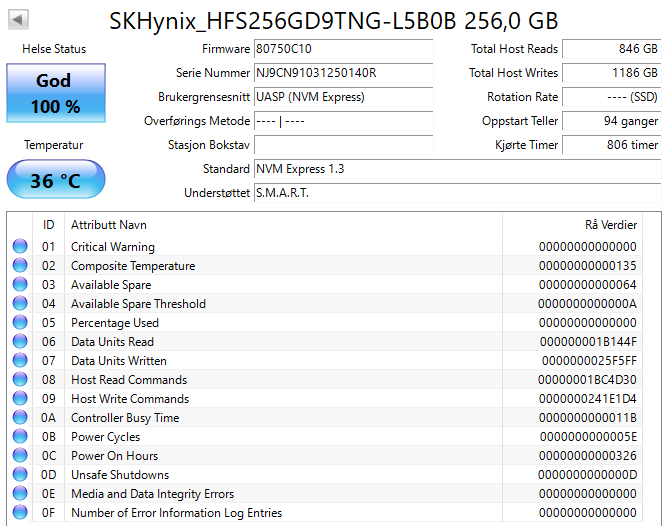Viewport: 667px width, 526px height.
Task: Click the status orb beside Composite Temperature
Action: pyautogui.click(x=20, y=266)
